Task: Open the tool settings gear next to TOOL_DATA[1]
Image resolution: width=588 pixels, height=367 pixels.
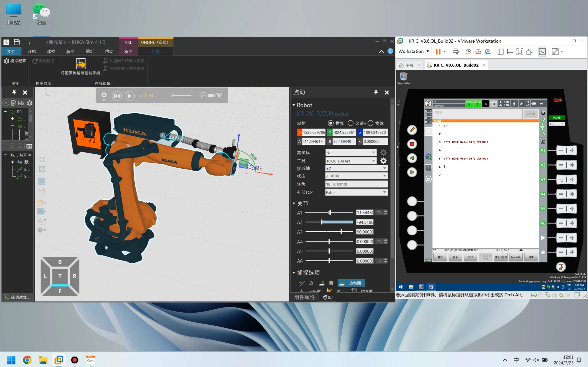Action: click(383, 161)
